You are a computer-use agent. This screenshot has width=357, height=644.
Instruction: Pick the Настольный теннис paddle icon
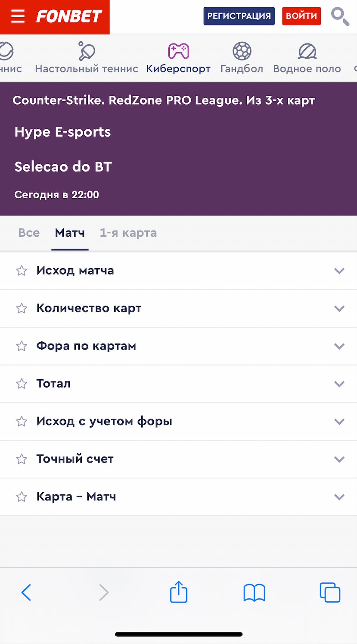[x=87, y=51]
